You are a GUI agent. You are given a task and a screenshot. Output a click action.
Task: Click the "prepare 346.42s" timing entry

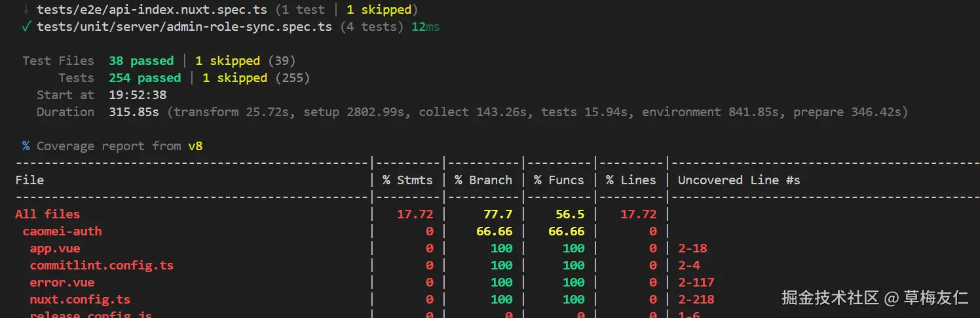(x=848, y=112)
